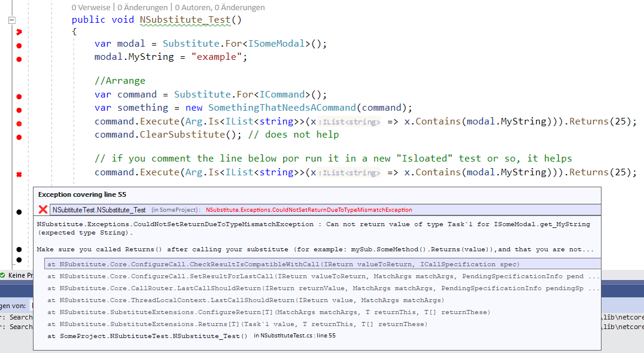Click red arrow marker beside opening brace
The width and height of the screenshot is (644, 353).
[x=19, y=32]
